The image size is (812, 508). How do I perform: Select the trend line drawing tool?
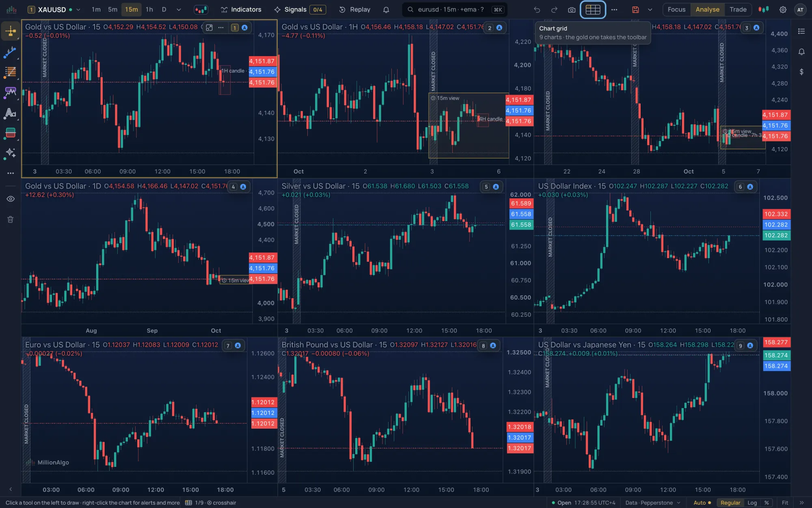[11, 52]
